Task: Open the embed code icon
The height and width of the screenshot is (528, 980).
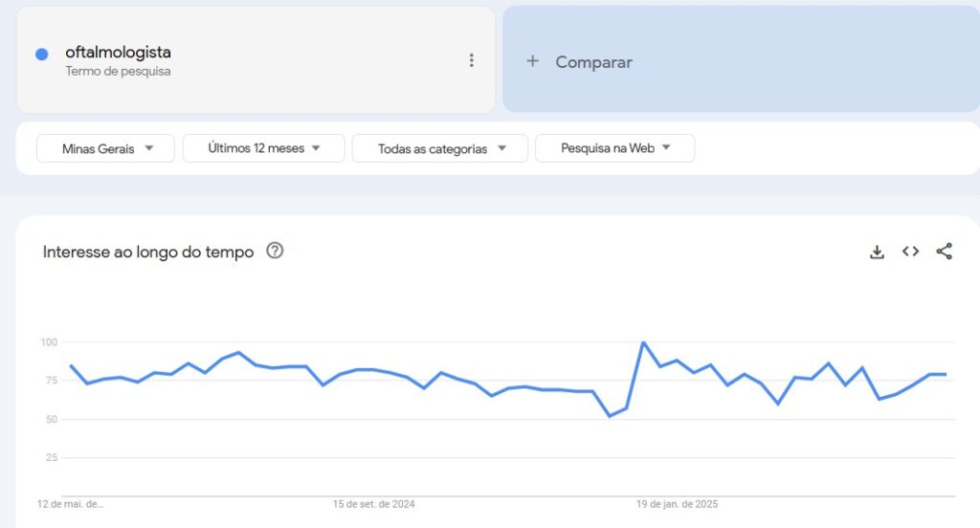Action: pyautogui.click(x=911, y=252)
